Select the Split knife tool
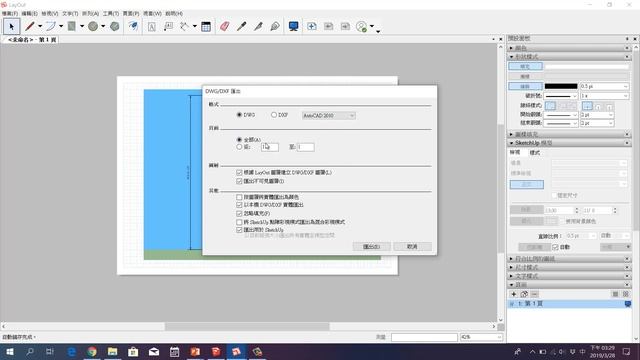The height and width of the screenshot is (360, 640). click(258, 27)
